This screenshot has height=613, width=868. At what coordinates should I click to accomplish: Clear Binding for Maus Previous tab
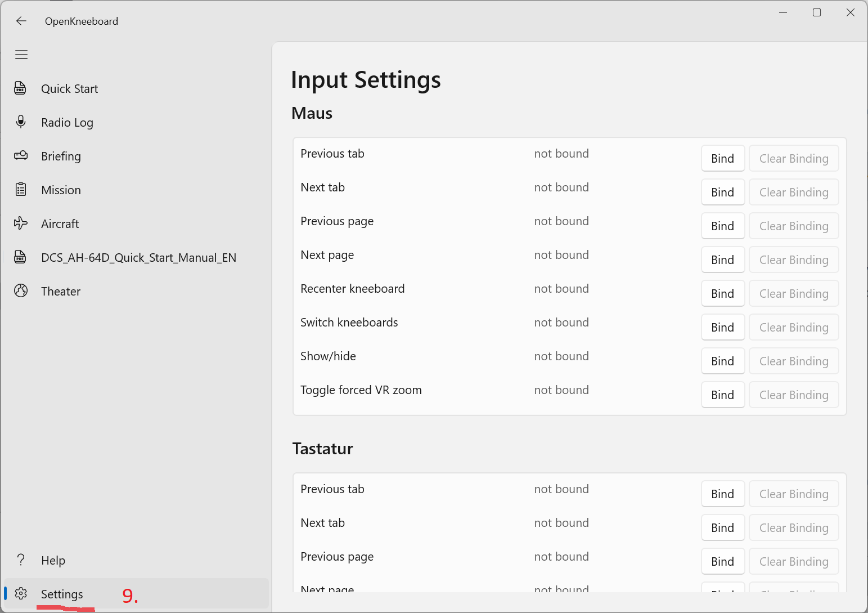pos(794,158)
